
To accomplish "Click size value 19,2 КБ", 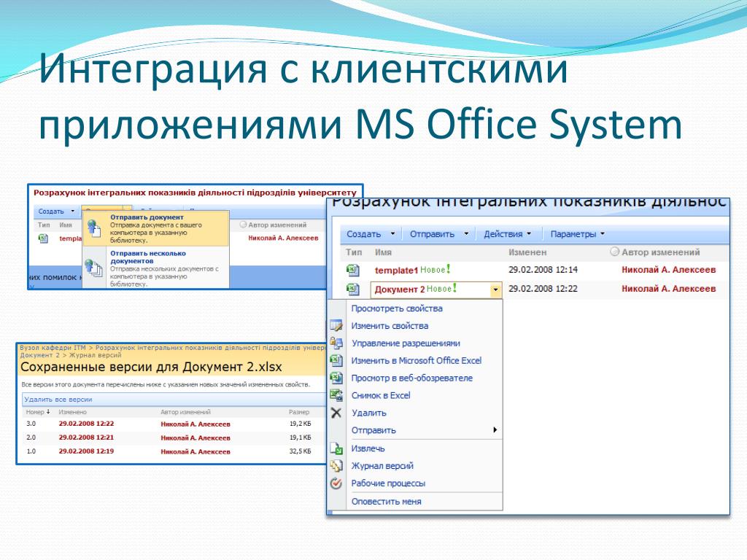I will [x=300, y=424].
